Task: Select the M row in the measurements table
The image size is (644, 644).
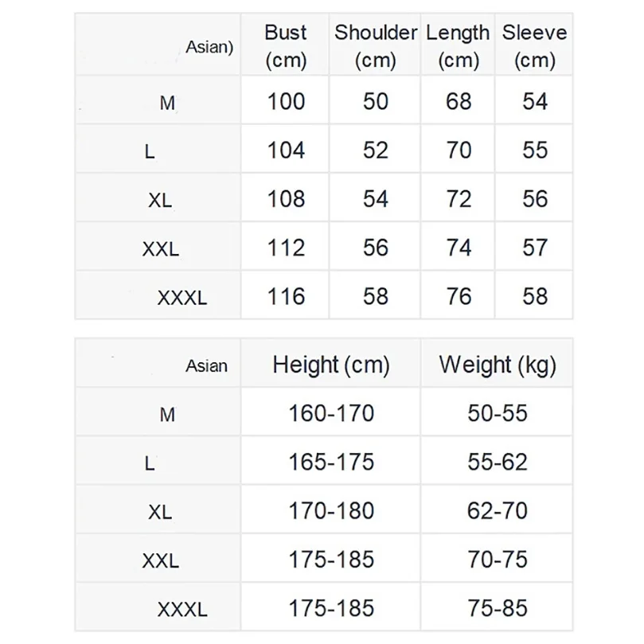Action: (x=324, y=100)
